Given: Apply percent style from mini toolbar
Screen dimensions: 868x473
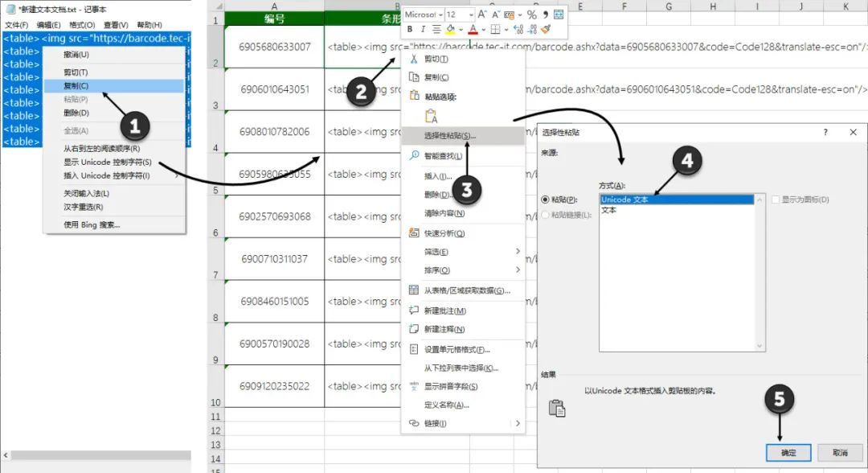Looking at the screenshot, I should (x=532, y=15).
